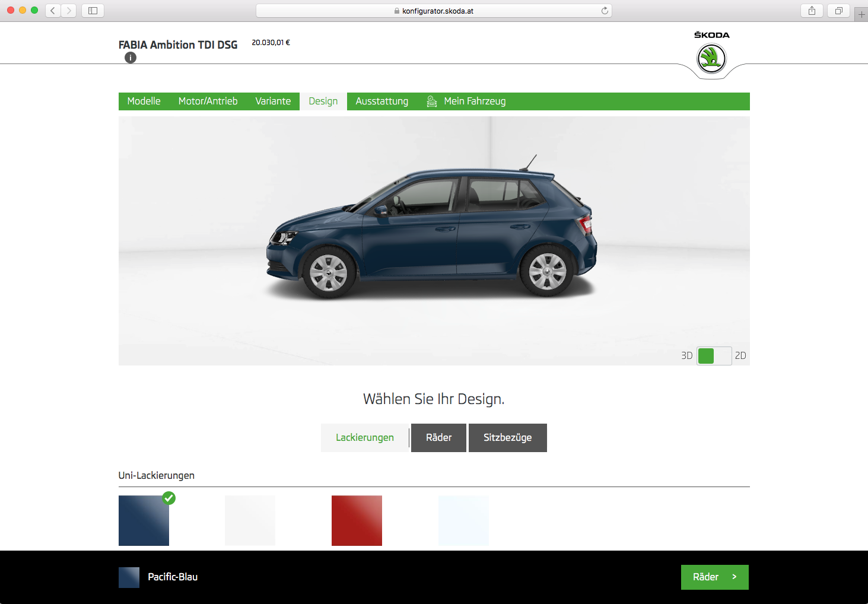
Task: Choose the light blue-white paint swatch
Action: (463, 520)
